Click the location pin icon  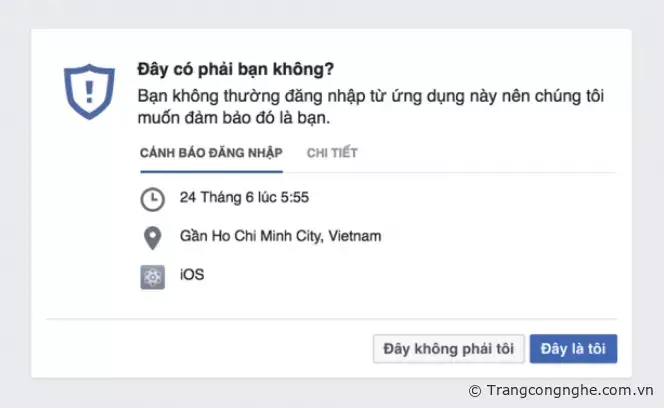152,238
